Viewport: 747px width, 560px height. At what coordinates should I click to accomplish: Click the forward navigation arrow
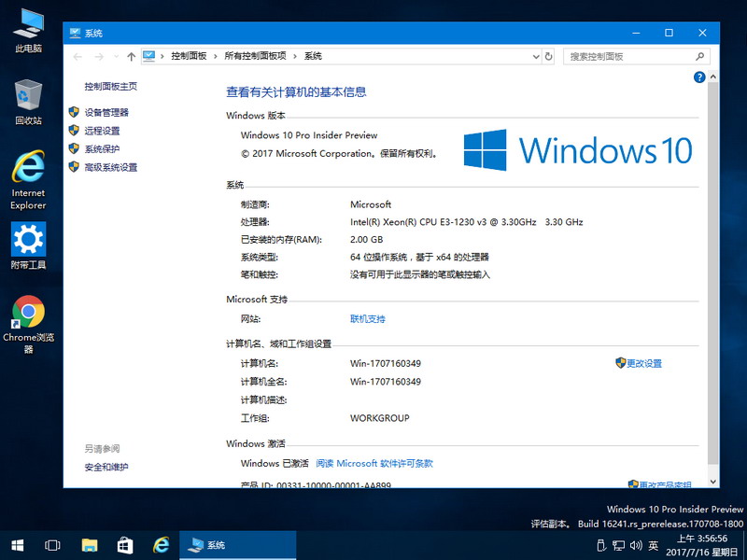(99, 57)
